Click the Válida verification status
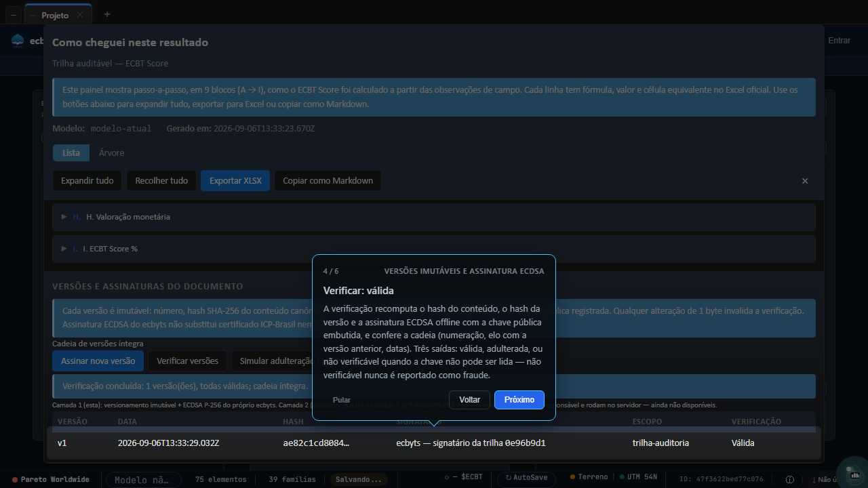This screenshot has height=488, width=868. (743, 443)
